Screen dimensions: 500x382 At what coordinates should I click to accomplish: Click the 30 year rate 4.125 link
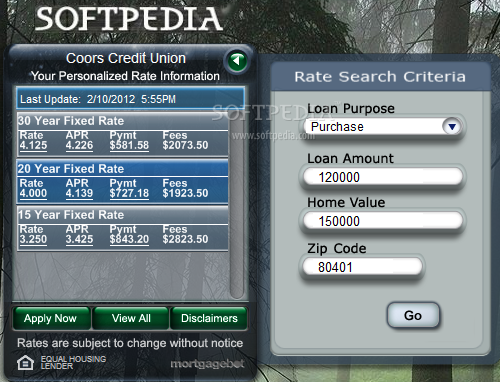click(x=33, y=145)
